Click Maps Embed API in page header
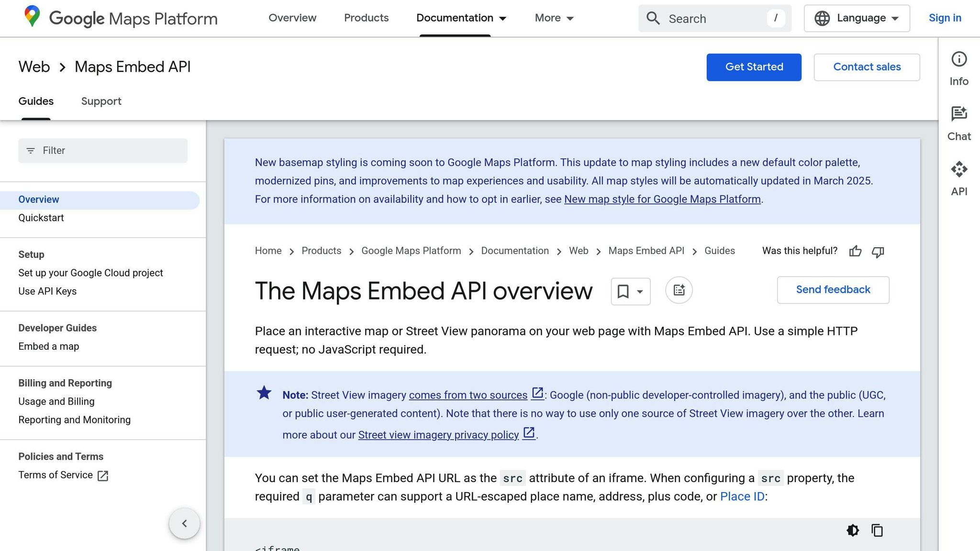Image resolution: width=980 pixels, height=551 pixels. 133,67
